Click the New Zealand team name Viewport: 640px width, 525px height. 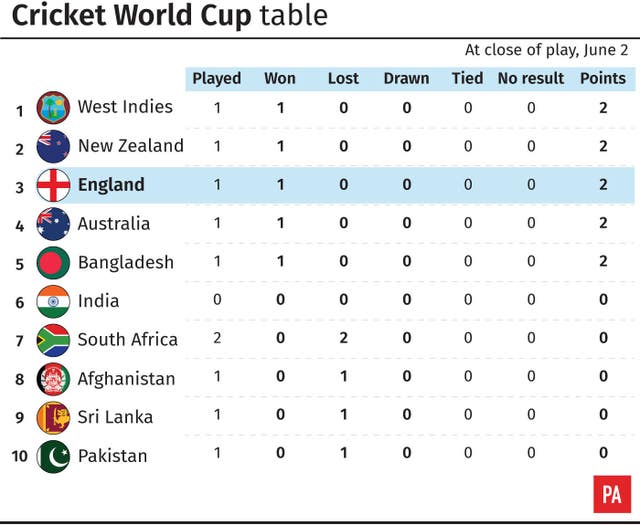[x=131, y=146]
